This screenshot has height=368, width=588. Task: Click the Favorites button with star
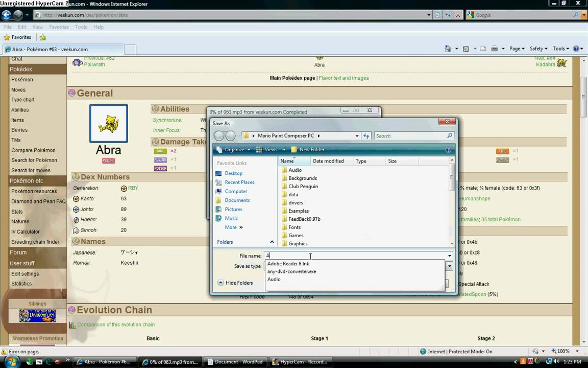(17, 37)
